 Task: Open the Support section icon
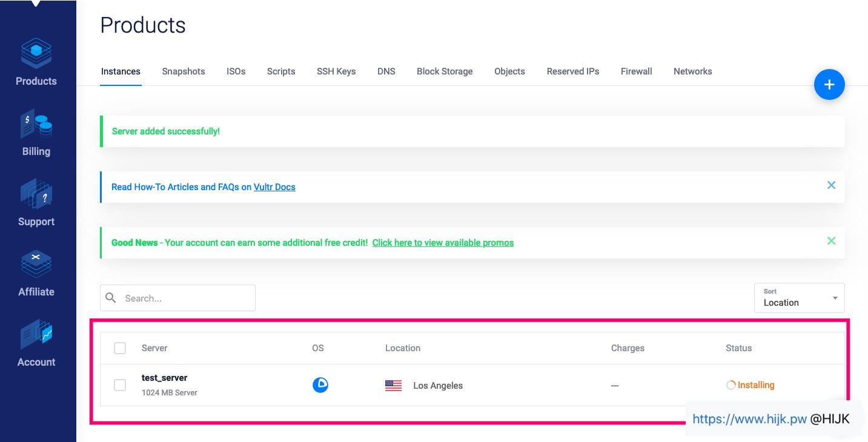[x=36, y=194]
